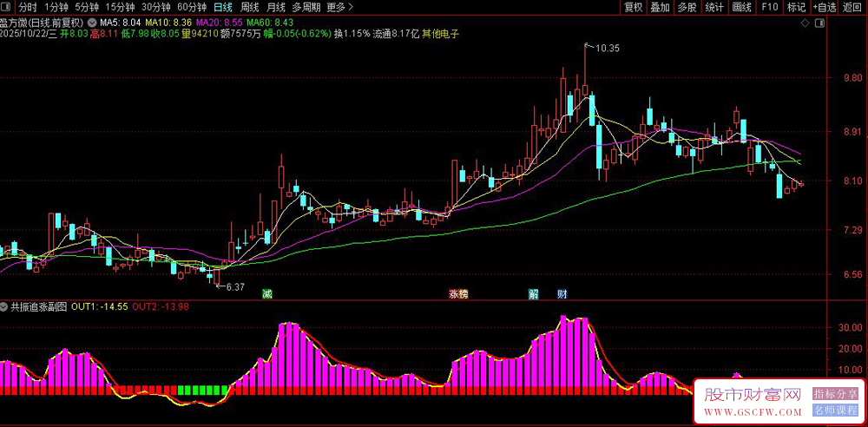Click the 画线 drawing tools button
Screen dimensions: 868x427
tap(741, 7)
